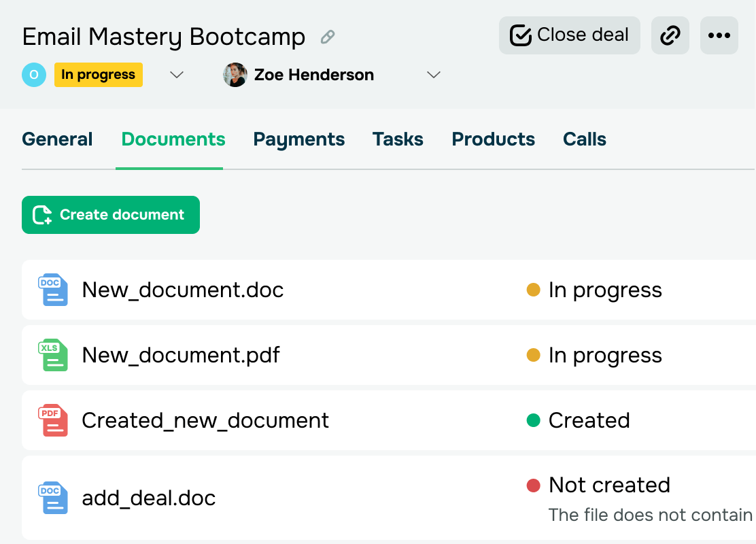Click the Email Mastery Bootcamp deal title
Viewport: 756px width, 544px height.
tap(164, 37)
